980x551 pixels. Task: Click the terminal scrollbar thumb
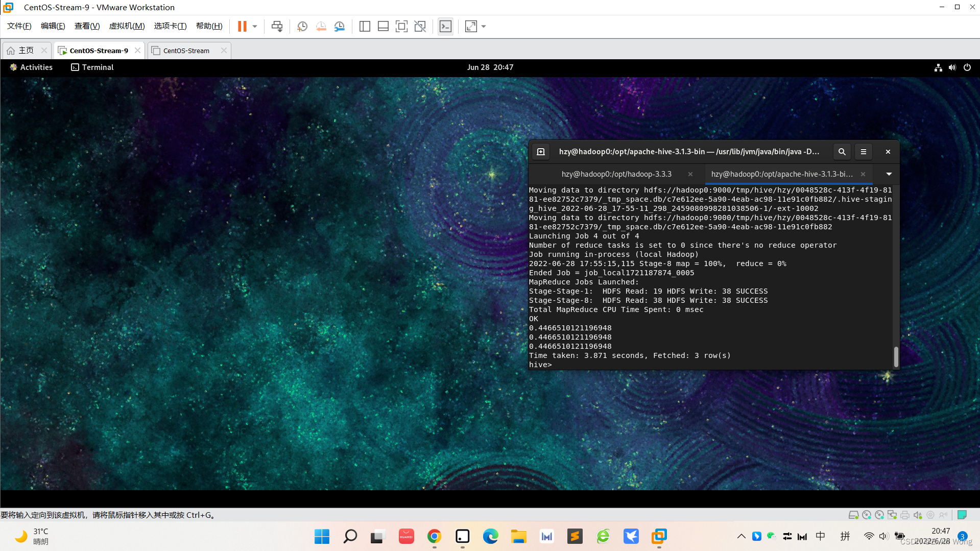pyautogui.click(x=896, y=356)
